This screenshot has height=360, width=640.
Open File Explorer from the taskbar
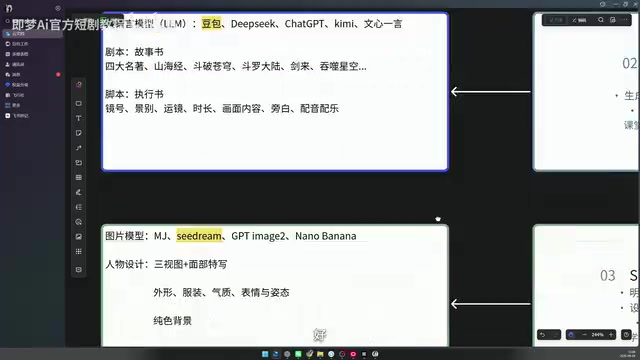click(320, 354)
